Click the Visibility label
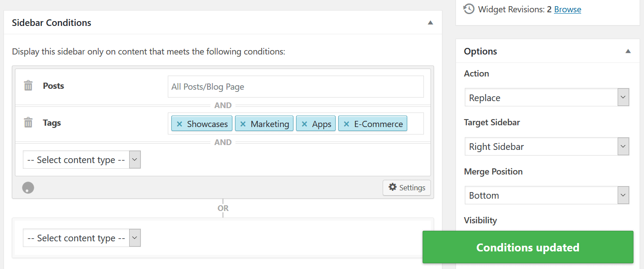This screenshot has width=644, height=269. 480,220
